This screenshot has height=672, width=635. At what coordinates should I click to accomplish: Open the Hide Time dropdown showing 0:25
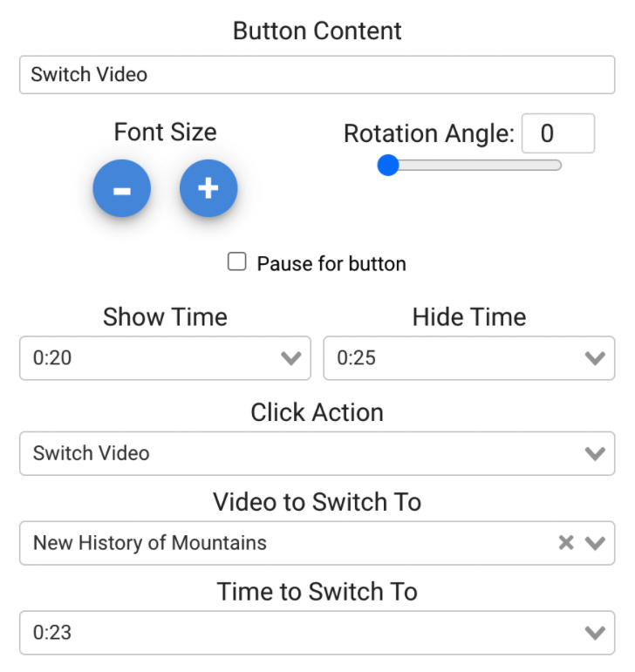pyautogui.click(x=454, y=358)
